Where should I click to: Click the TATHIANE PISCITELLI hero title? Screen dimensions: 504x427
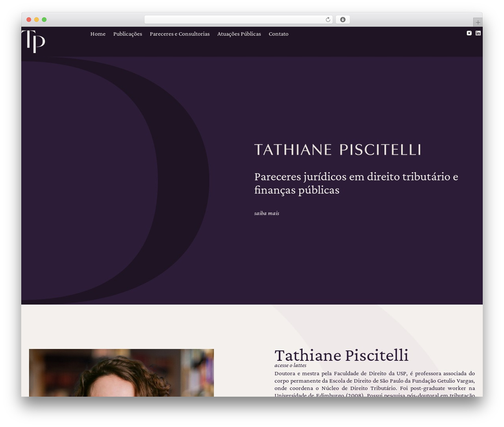(x=338, y=150)
